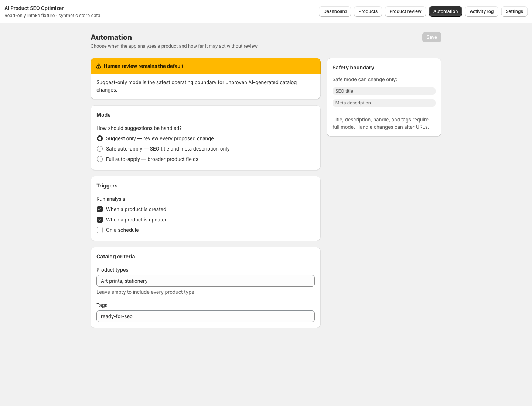The width and height of the screenshot is (532, 406).
Task: Choose Safe auto-apply radio option
Action: pyautogui.click(x=100, y=149)
